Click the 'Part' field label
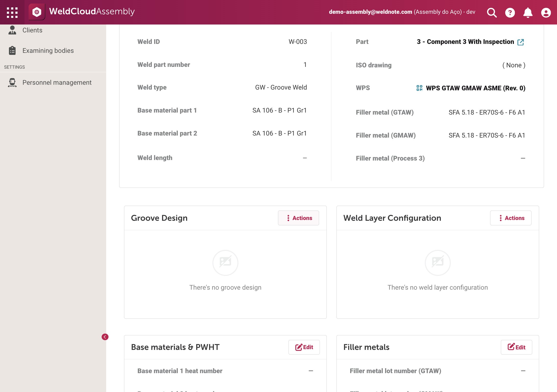 pos(362,42)
